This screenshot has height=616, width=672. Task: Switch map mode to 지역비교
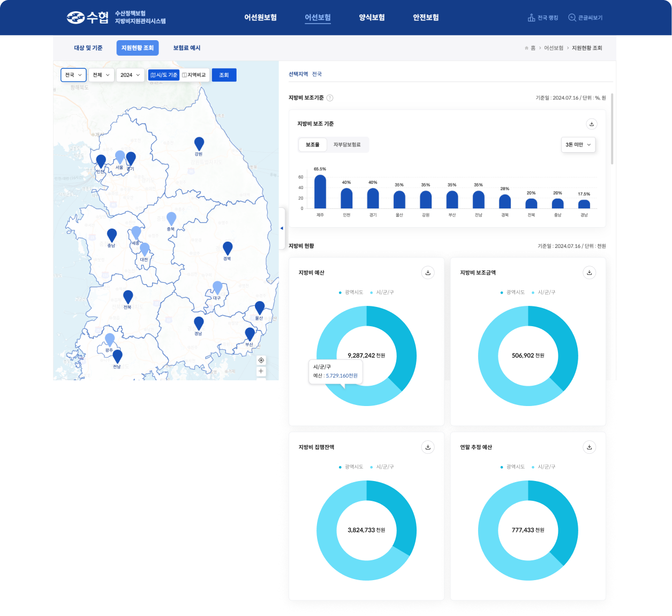pyautogui.click(x=194, y=75)
